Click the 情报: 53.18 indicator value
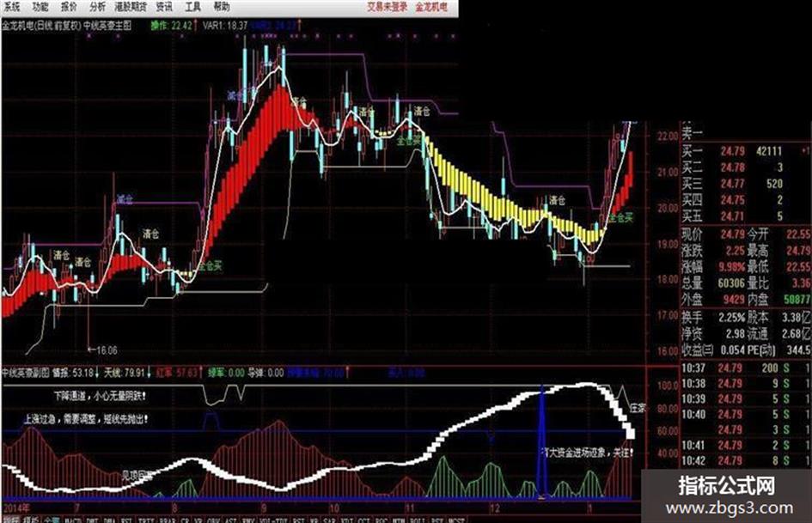 pyautogui.click(x=72, y=373)
